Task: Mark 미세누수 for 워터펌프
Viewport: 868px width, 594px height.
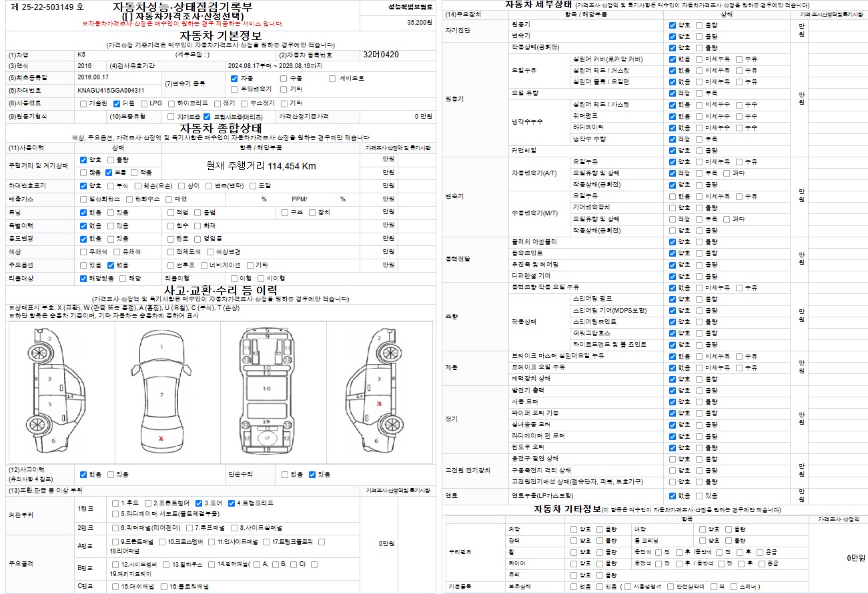Action: tap(699, 117)
